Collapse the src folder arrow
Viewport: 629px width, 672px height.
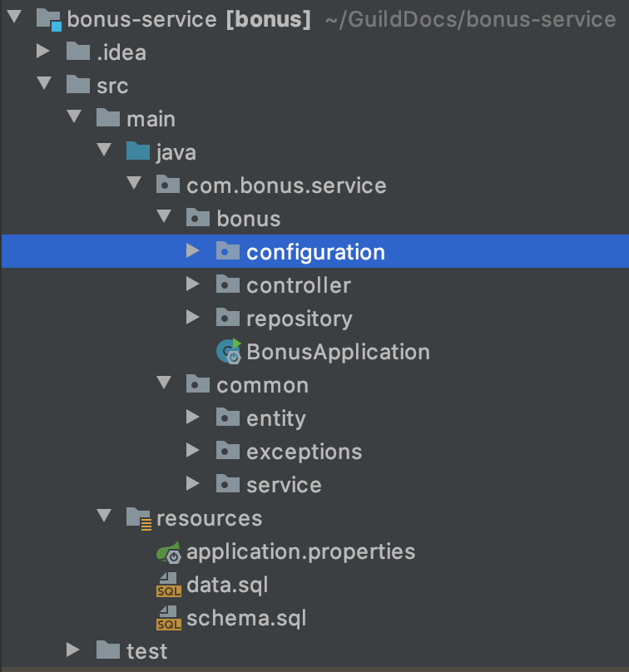43,86
